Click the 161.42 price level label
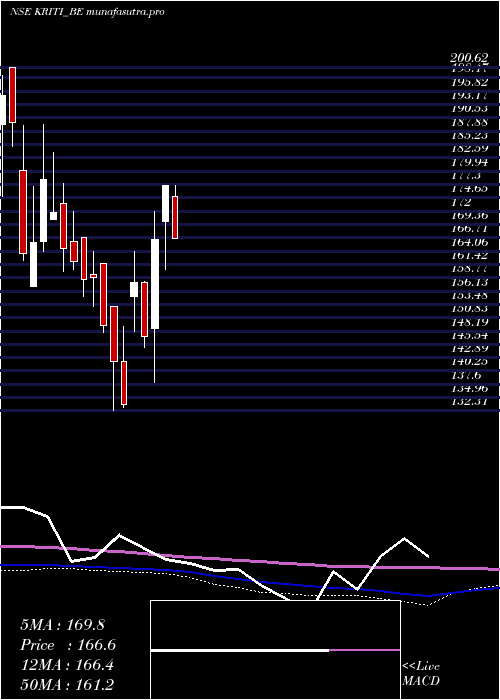 point(469,255)
